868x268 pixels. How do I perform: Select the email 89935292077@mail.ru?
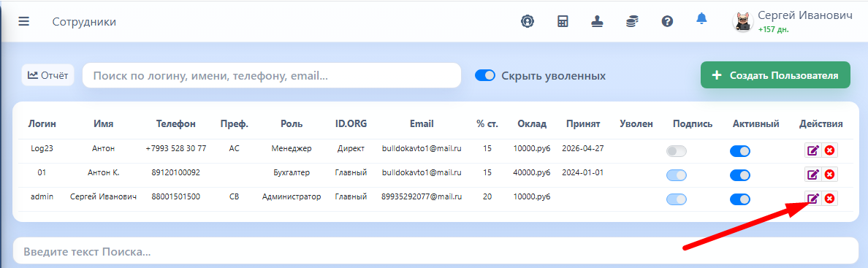(422, 196)
